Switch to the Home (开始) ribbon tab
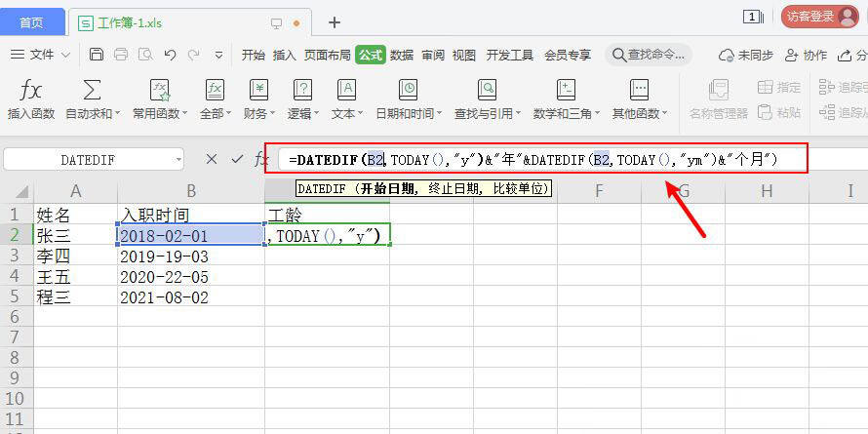This screenshot has width=868, height=434. click(x=254, y=55)
